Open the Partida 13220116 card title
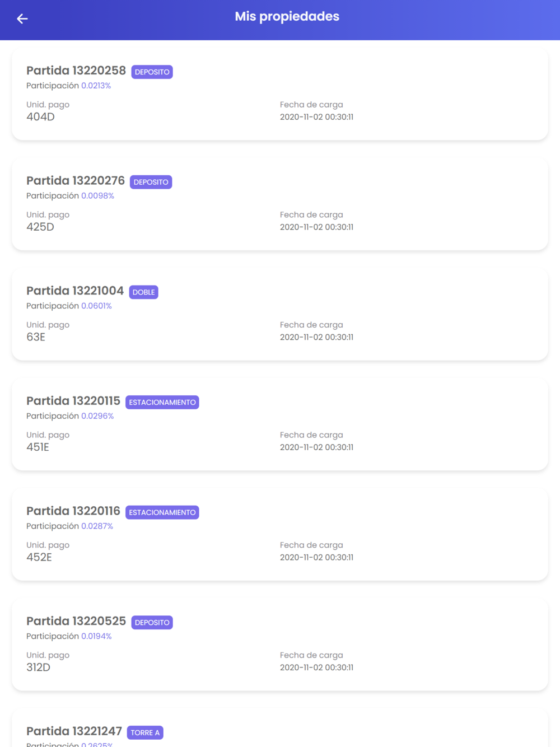 (73, 511)
